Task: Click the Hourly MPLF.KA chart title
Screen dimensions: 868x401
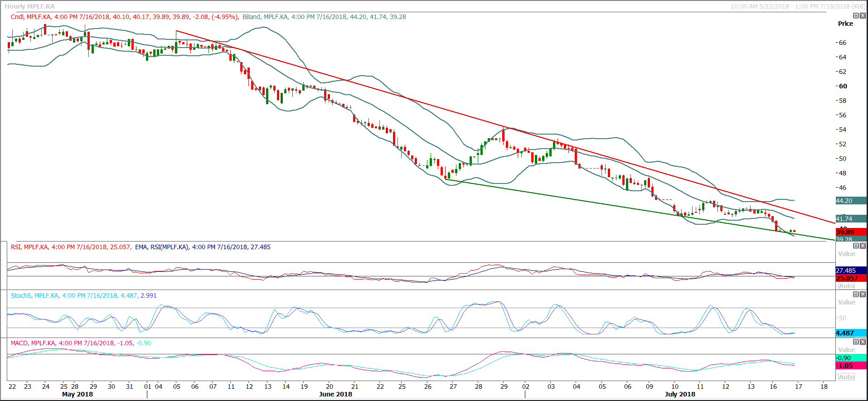Action: point(30,6)
